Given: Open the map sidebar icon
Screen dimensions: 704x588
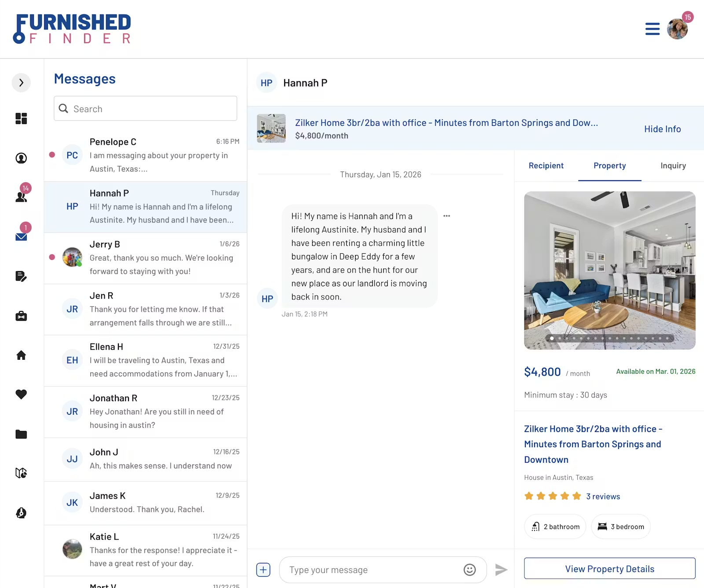Looking at the screenshot, I should [21, 473].
